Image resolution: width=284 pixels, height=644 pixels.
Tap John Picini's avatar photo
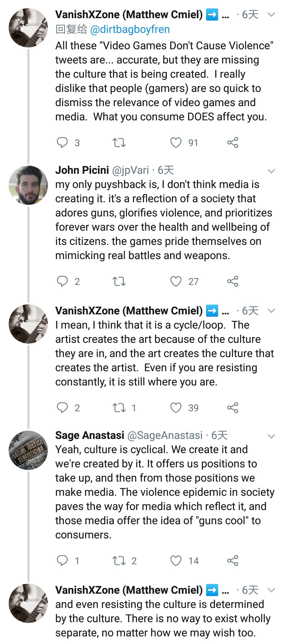tap(28, 185)
